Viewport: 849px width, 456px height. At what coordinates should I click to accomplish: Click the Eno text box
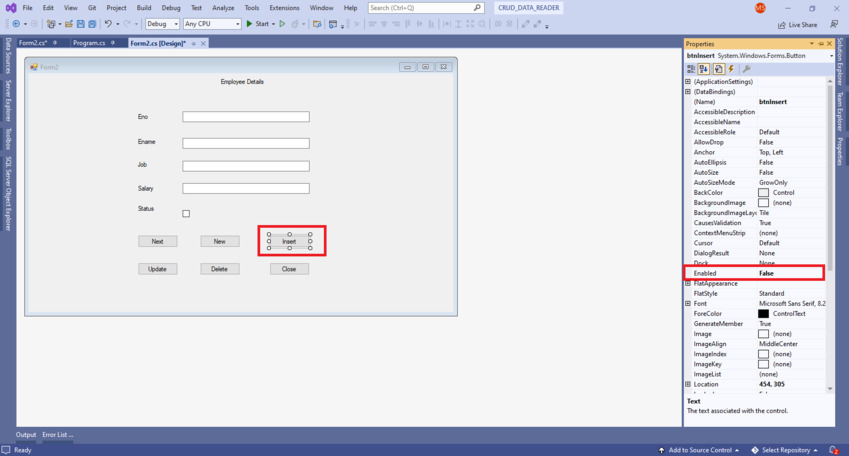click(x=246, y=117)
